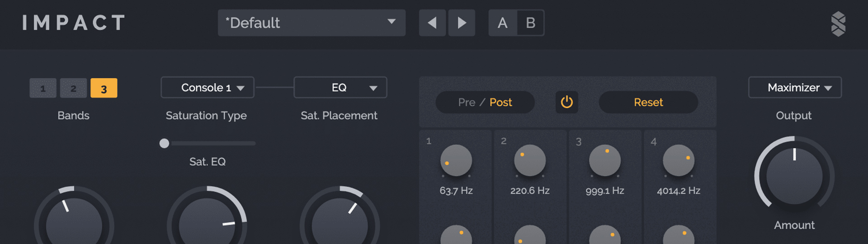
Task: Select band count 3
Action: tap(104, 88)
